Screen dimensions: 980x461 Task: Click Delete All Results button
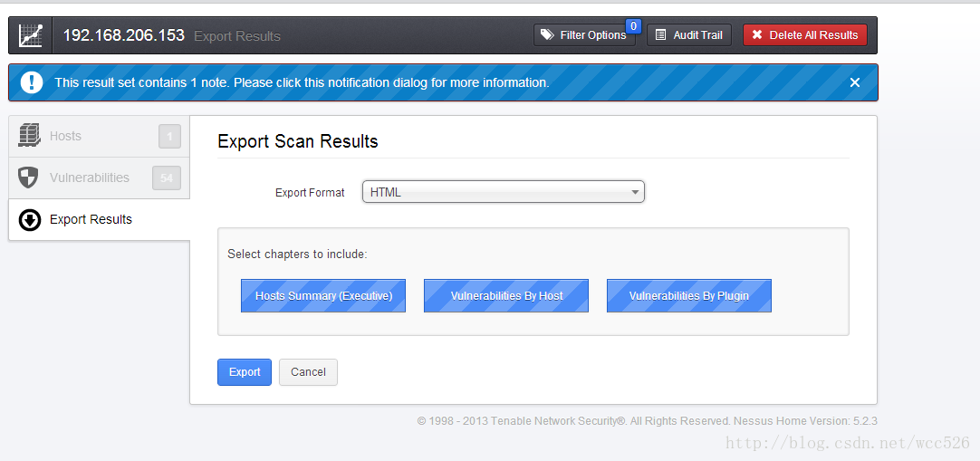pyautogui.click(x=805, y=35)
